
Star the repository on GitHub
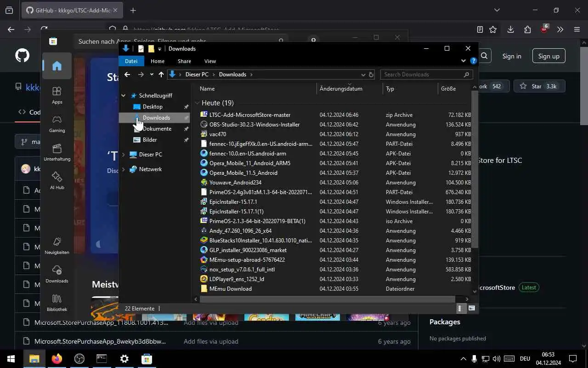[539, 86]
